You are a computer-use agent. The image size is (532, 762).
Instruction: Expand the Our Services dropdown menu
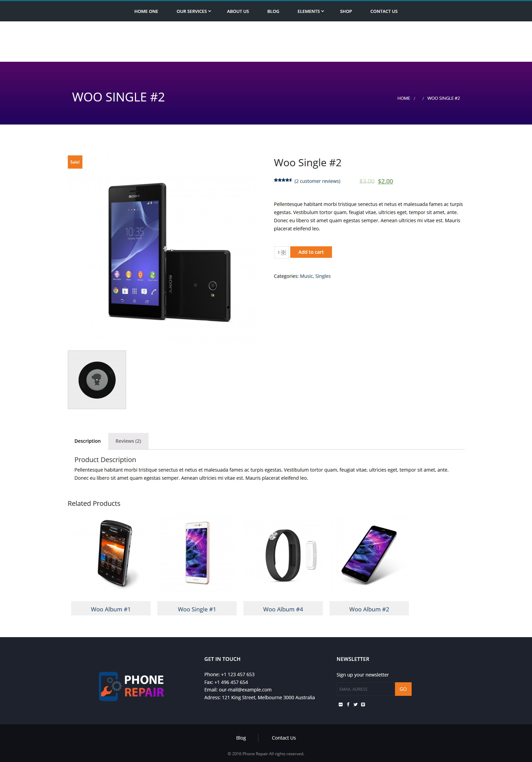(194, 11)
